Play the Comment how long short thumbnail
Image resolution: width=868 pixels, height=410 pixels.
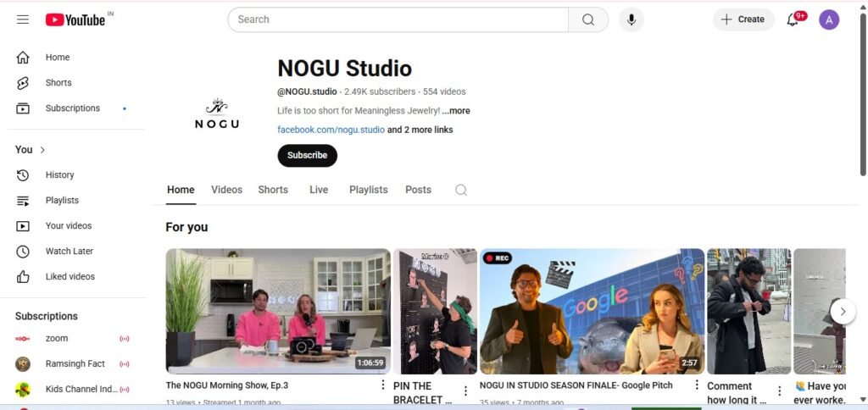point(749,311)
